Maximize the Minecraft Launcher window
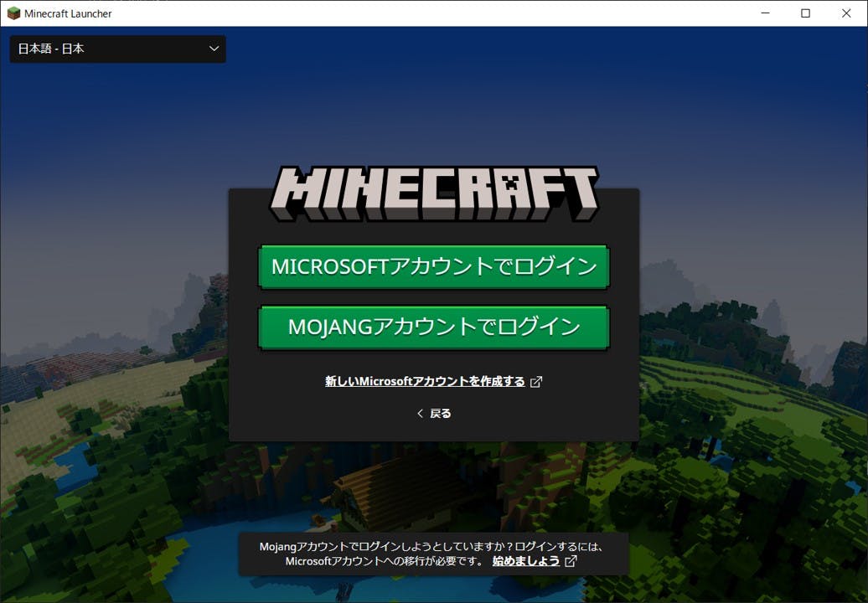868x603 pixels. (805, 13)
